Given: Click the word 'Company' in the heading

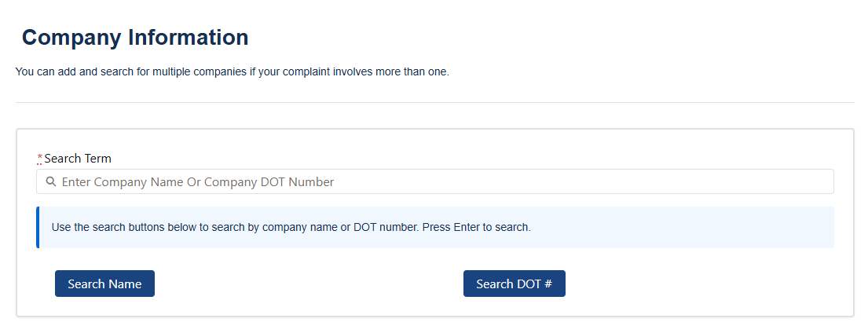Looking at the screenshot, I should (70, 37).
